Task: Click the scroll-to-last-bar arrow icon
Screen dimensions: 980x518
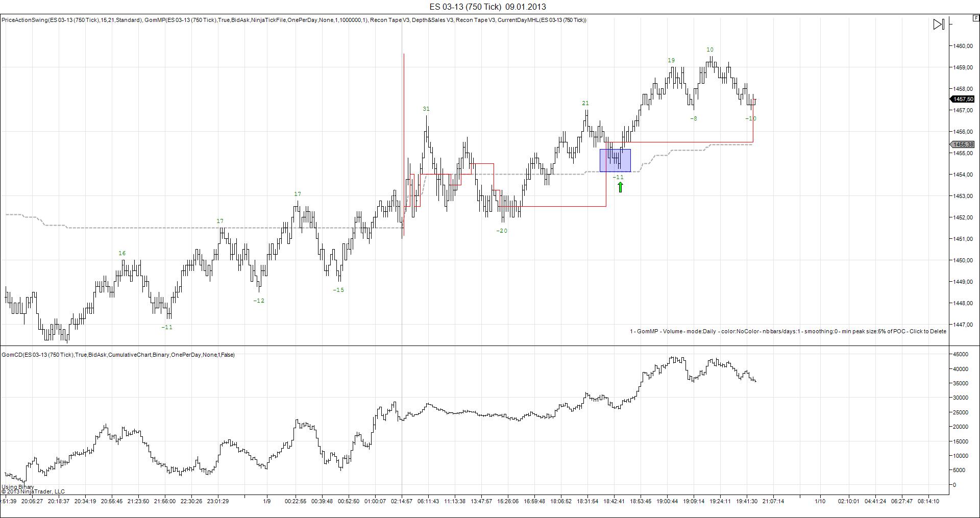Action: pyautogui.click(x=939, y=24)
